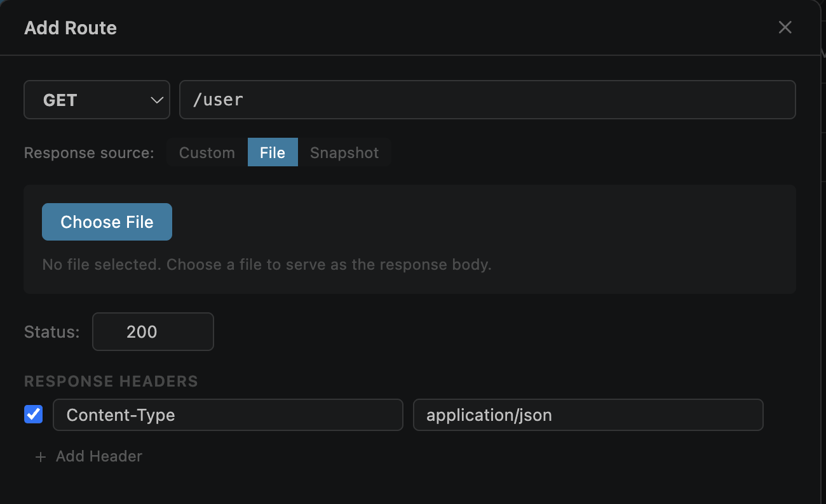Click the plus icon before Add Header
The width and height of the screenshot is (826, 504).
tap(41, 457)
